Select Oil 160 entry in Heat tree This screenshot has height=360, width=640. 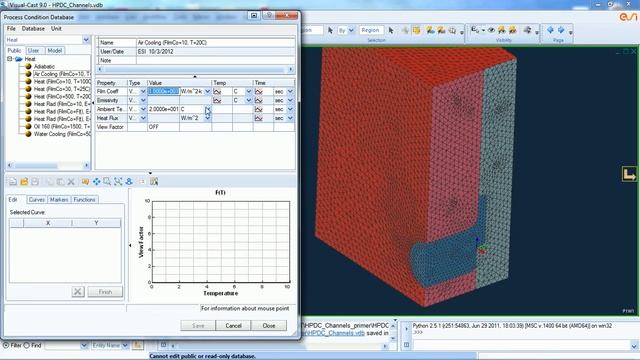[62, 127]
